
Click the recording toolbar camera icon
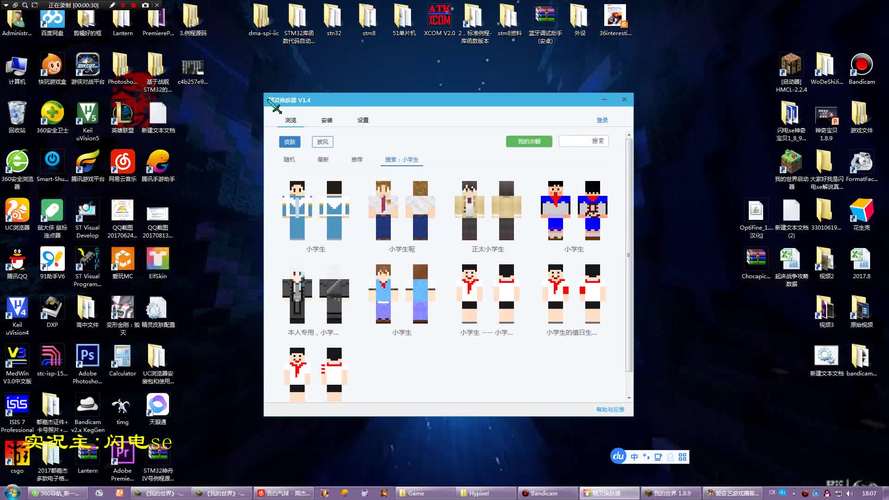(x=145, y=5)
